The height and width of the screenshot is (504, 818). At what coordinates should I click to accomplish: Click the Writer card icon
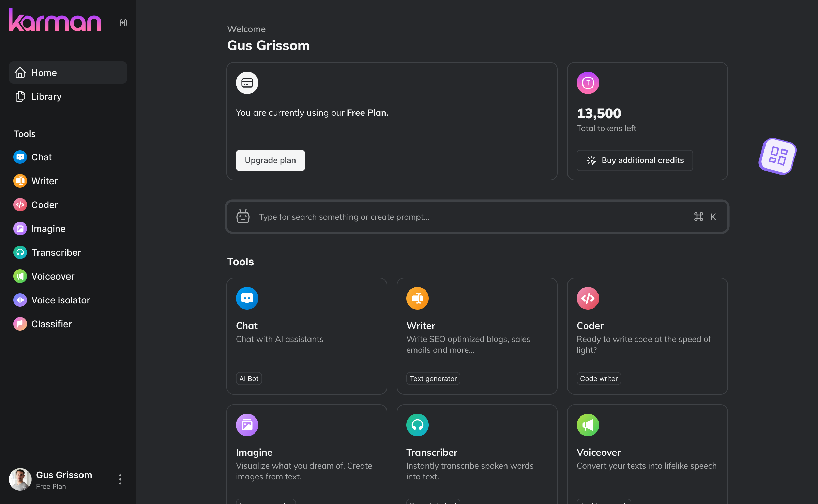[417, 298]
